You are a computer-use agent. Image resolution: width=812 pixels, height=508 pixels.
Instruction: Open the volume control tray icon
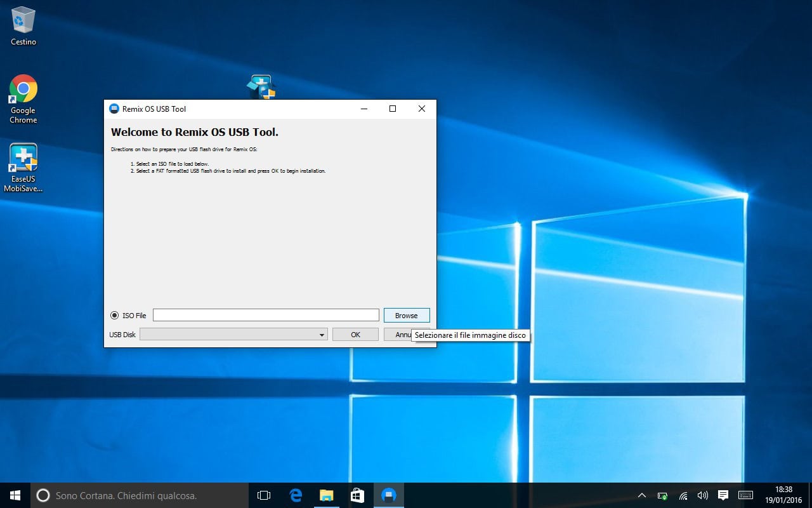tap(702, 495)
